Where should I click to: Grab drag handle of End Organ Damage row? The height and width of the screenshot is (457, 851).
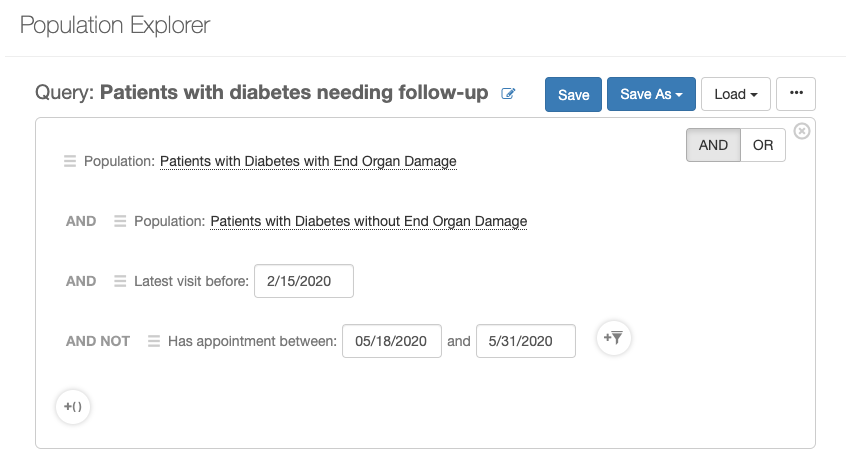click(x=70, y=161)
